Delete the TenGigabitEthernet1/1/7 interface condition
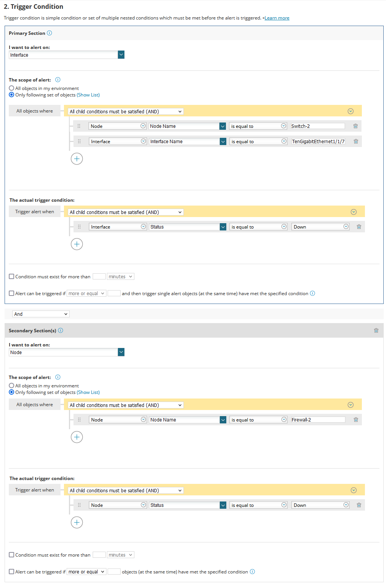Viewport: 386px width, 588px height. [356, 142]
